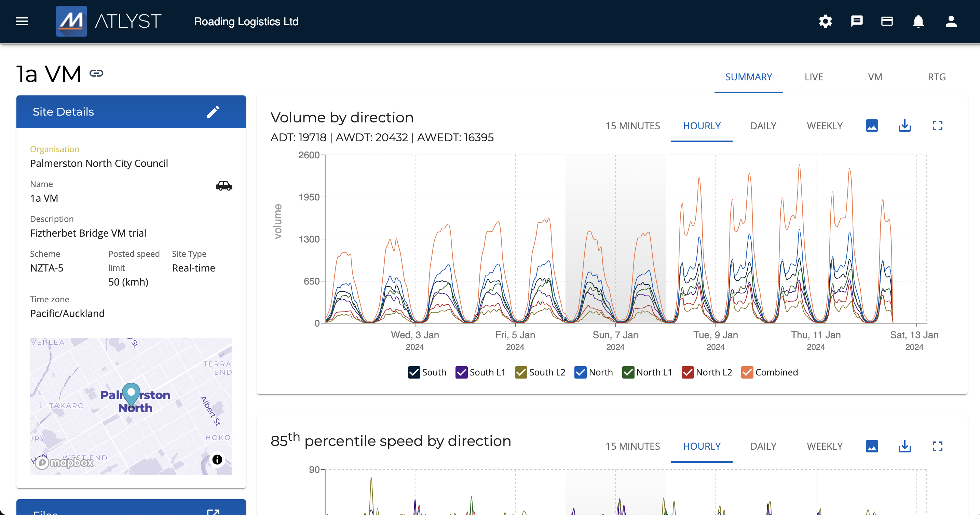This screenshot has height=515, width=980.
Task: Select HOURLY for volume chart
Action: pos(702,126)
